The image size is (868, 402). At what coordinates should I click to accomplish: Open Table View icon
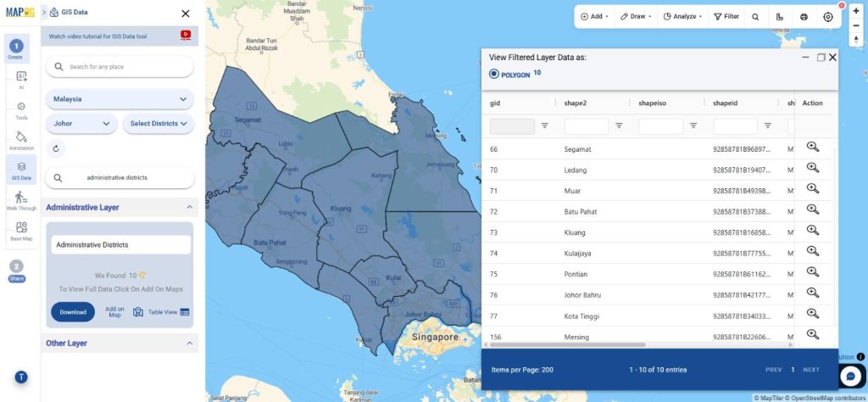coord(184,312)
